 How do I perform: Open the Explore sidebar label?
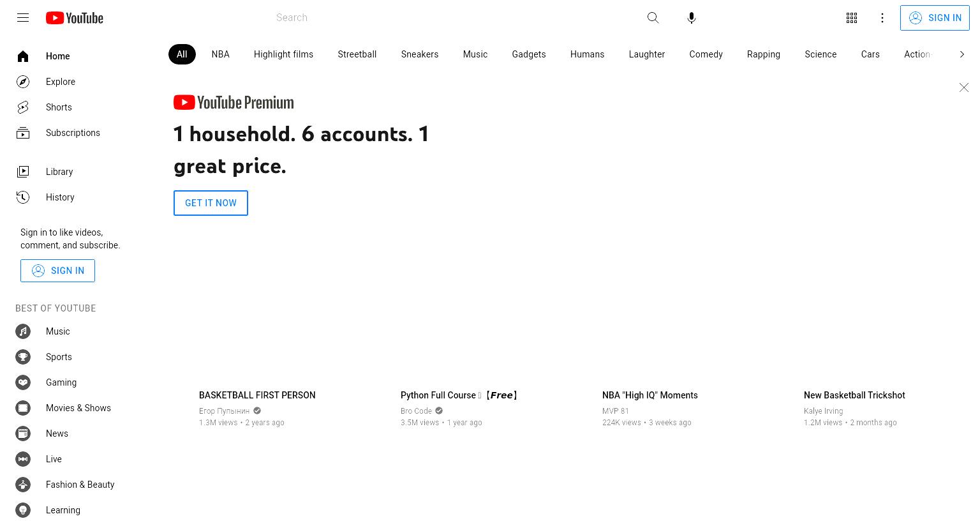61,82
